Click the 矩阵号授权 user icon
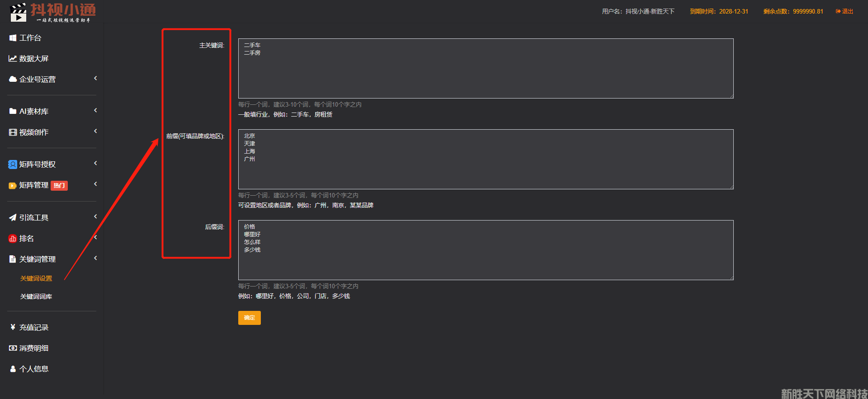Screen dimensions: 868x399 click(13, 164)
